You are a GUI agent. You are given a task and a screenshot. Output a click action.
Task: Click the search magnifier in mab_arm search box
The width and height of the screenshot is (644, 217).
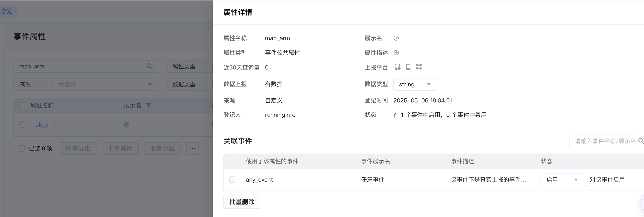[x=150, y=66]
